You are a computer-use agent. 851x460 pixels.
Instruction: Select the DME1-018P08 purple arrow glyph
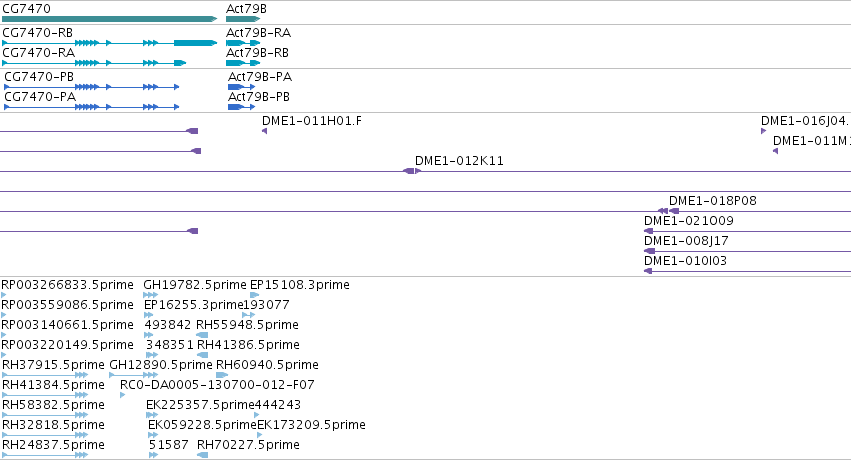click(668, 211)
